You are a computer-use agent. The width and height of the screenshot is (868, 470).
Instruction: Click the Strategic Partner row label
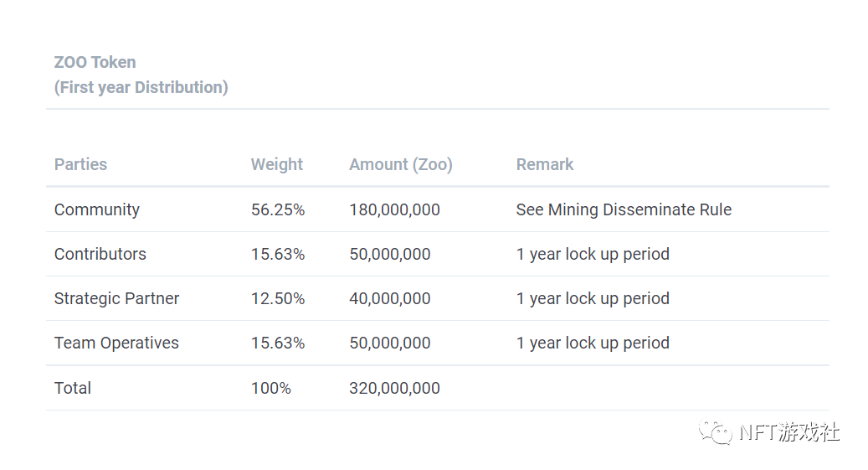tap(116, 298)
